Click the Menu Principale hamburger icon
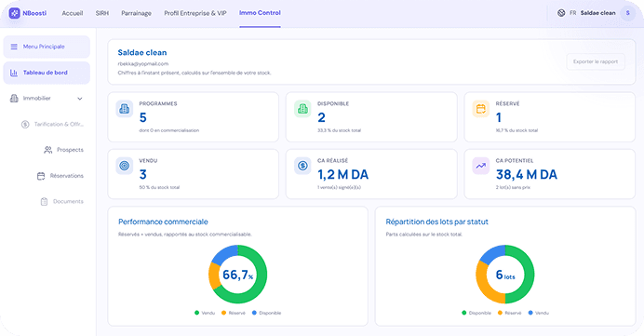644x336 pixels. point(14,47)
